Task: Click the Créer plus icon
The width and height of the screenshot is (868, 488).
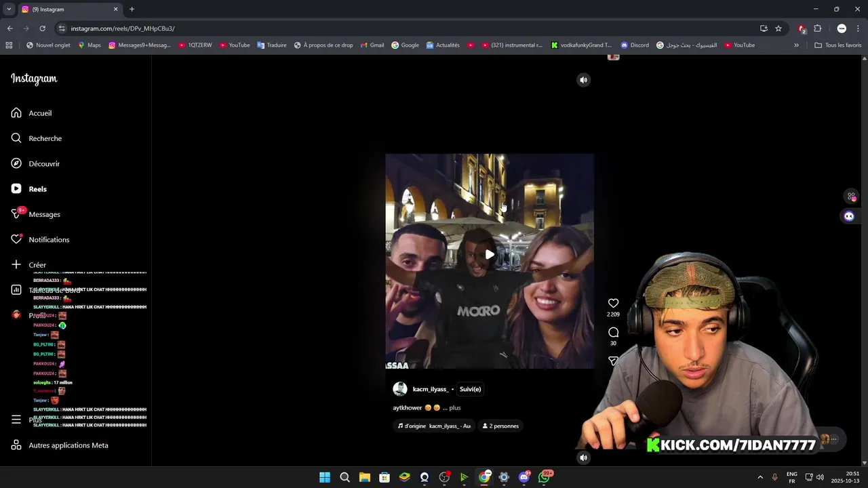Action: [x=16, y=265]
